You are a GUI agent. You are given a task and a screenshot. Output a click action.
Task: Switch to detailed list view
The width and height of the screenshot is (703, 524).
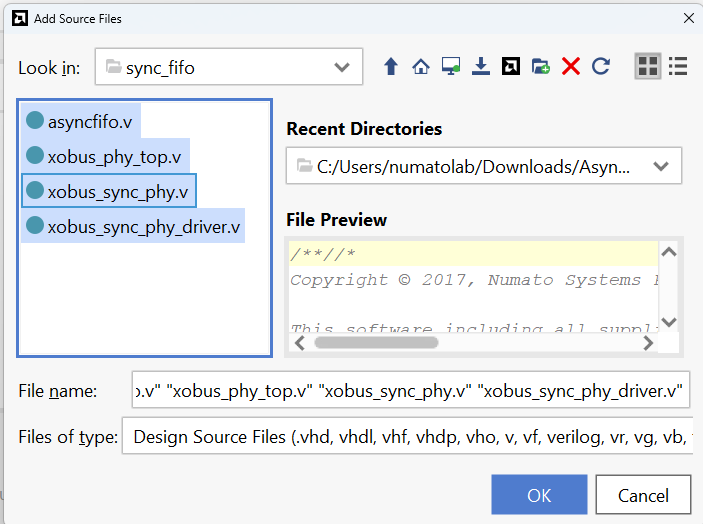(678, 67)
